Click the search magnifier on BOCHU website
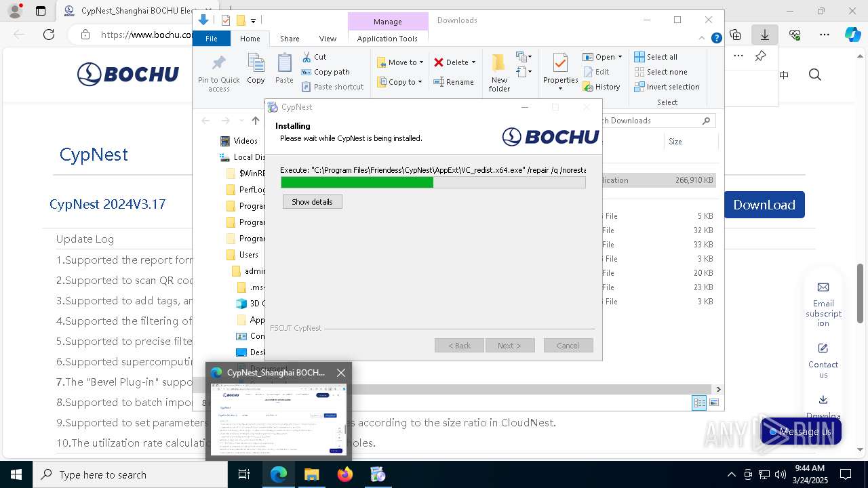Viewport: 868px width, 488px height. pos(815,75)
